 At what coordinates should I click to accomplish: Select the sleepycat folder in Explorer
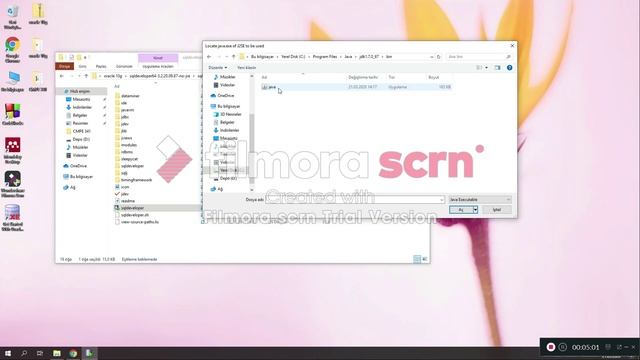[x=129, y=159]
